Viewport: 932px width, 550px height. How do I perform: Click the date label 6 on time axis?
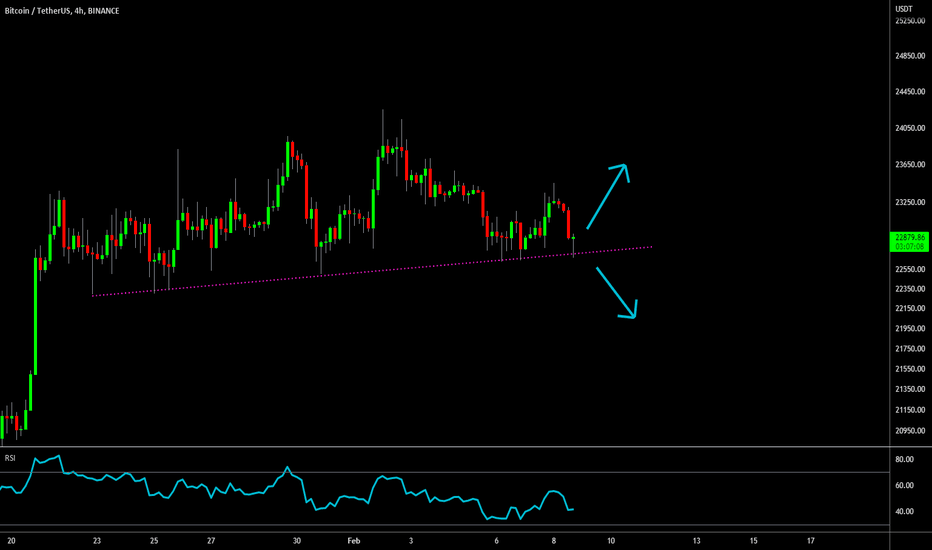coord(496,541)
